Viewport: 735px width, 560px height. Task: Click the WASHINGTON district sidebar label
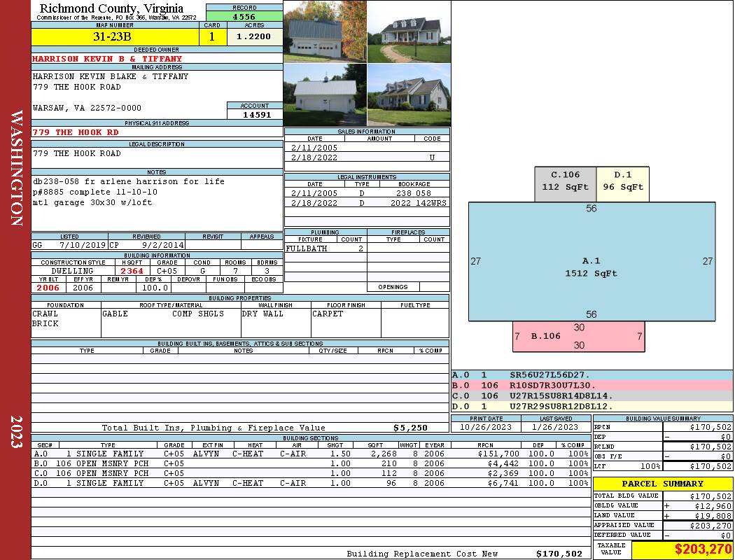click(x=16, y=168)
